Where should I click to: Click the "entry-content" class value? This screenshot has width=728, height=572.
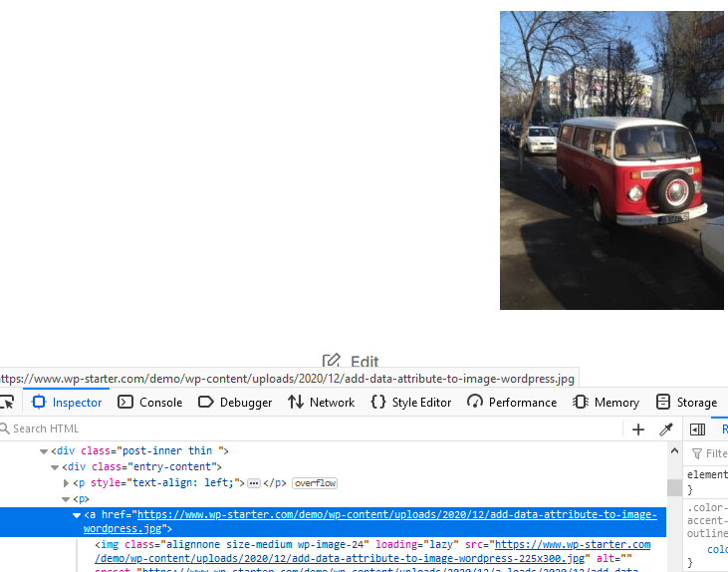(172, 467)
